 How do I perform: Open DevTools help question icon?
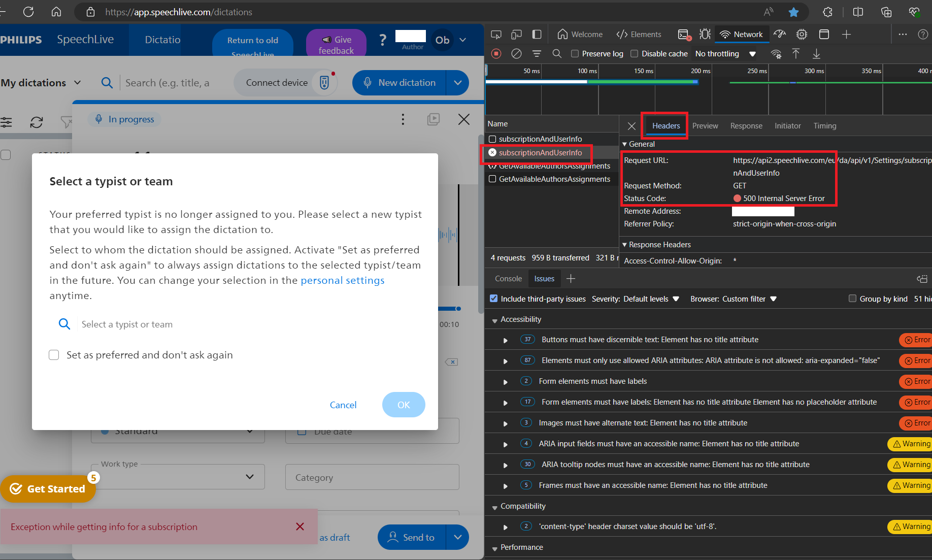point(923,35)
